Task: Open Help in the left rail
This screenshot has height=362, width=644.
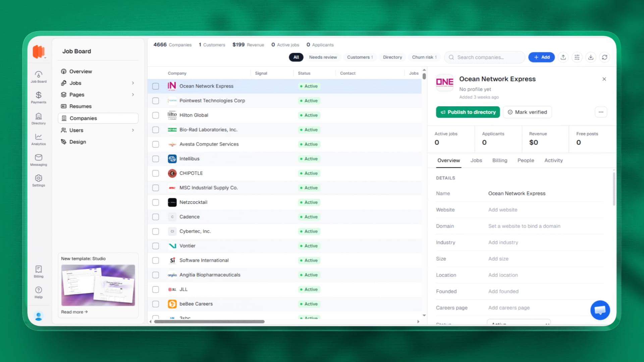Action: [x=39, y=292]
